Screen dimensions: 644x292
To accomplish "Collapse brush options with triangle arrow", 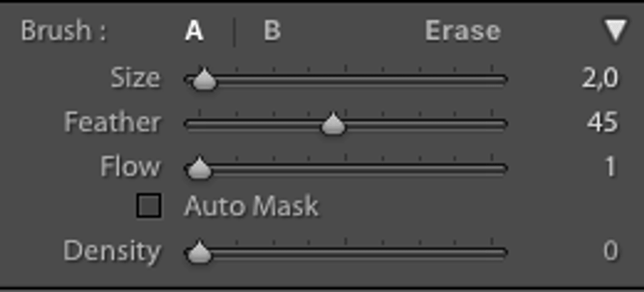I will coord(614,32).
